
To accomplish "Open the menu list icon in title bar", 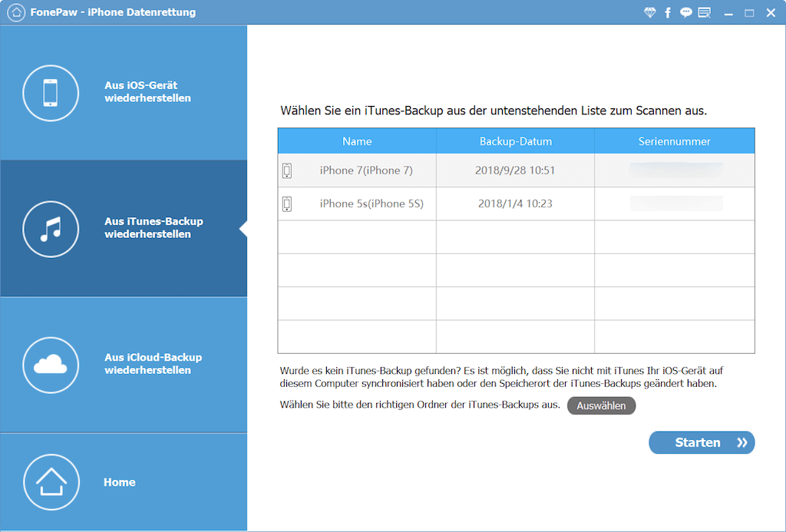I will 705,12.
